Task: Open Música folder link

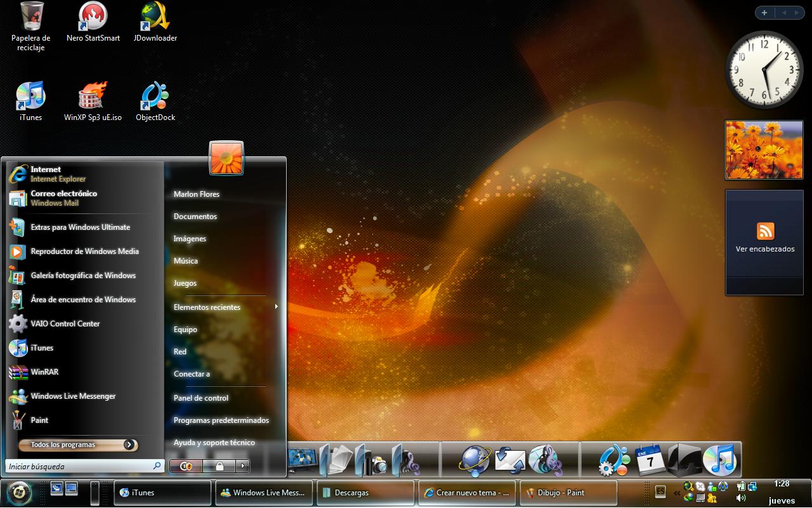Action: pos(186,261)
